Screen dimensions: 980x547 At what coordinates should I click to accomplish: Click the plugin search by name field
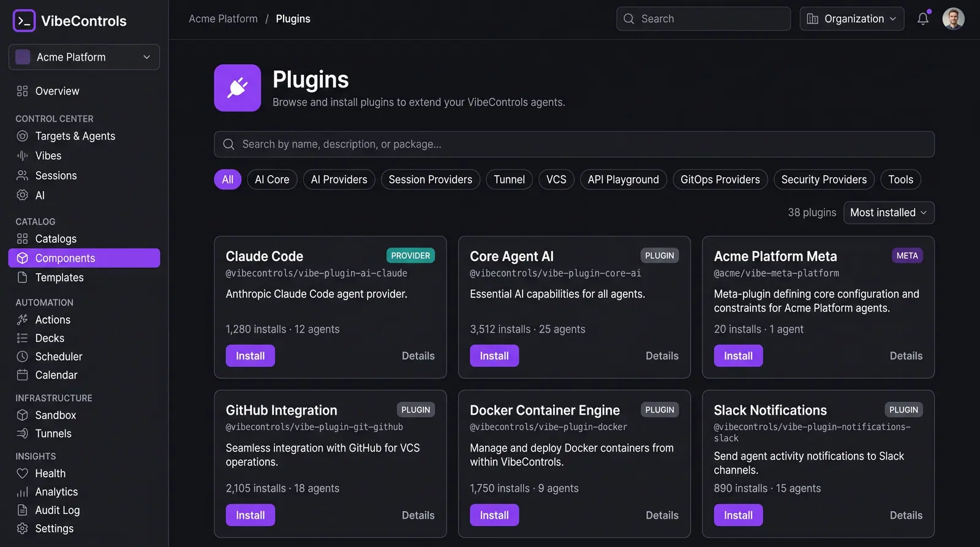[574, 144]
